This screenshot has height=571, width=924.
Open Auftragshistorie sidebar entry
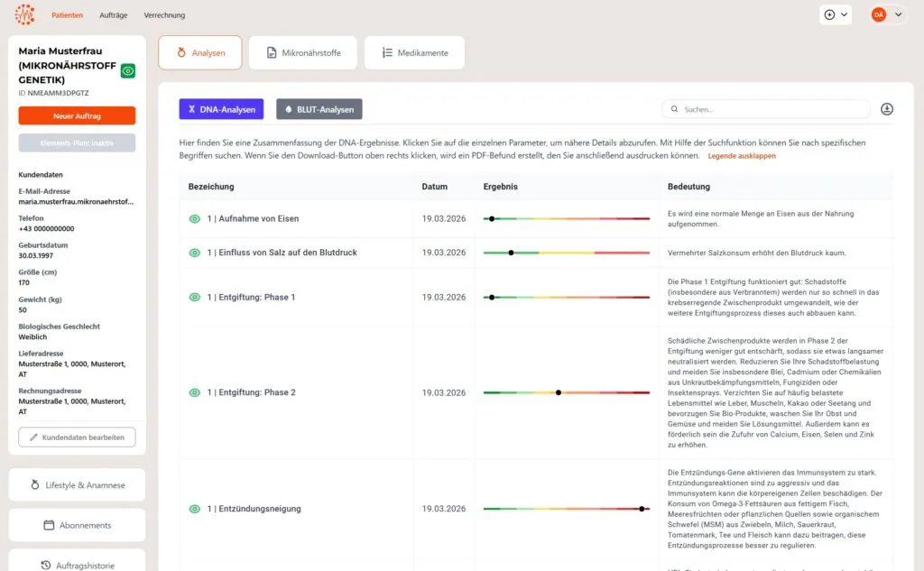pos(77,565)
